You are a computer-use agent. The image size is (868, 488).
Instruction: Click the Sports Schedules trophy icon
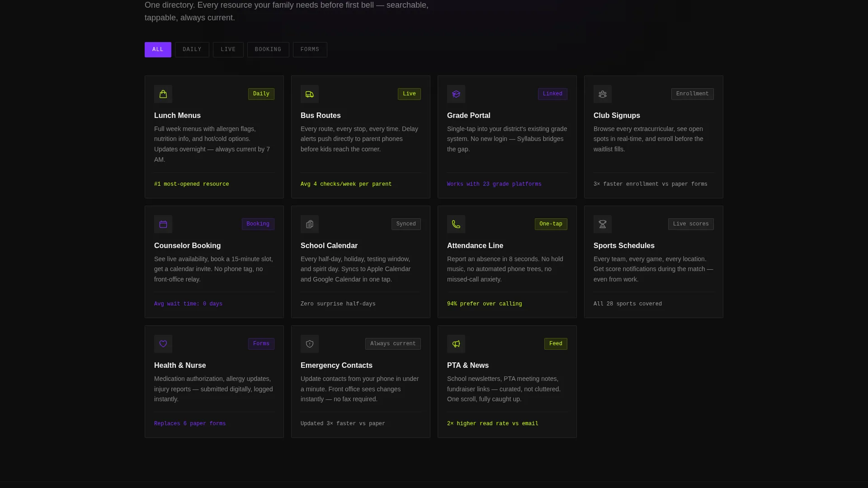coord(603,224)
